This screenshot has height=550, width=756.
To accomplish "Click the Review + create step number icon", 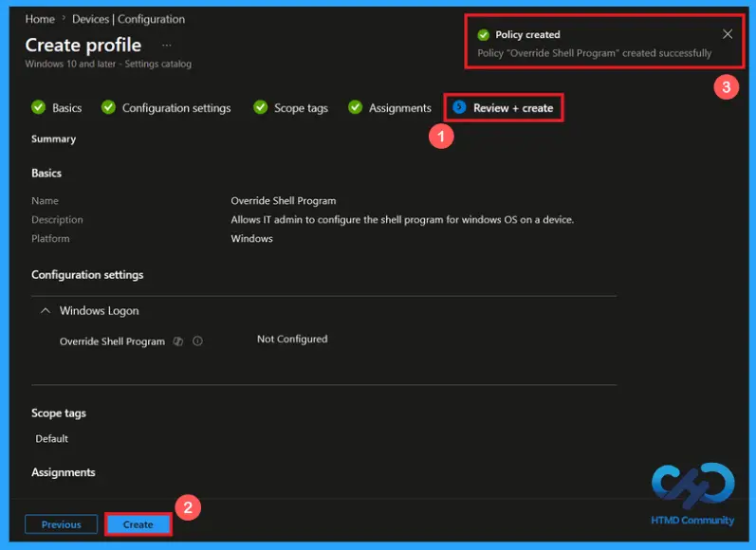I will (x=459, y=107).
